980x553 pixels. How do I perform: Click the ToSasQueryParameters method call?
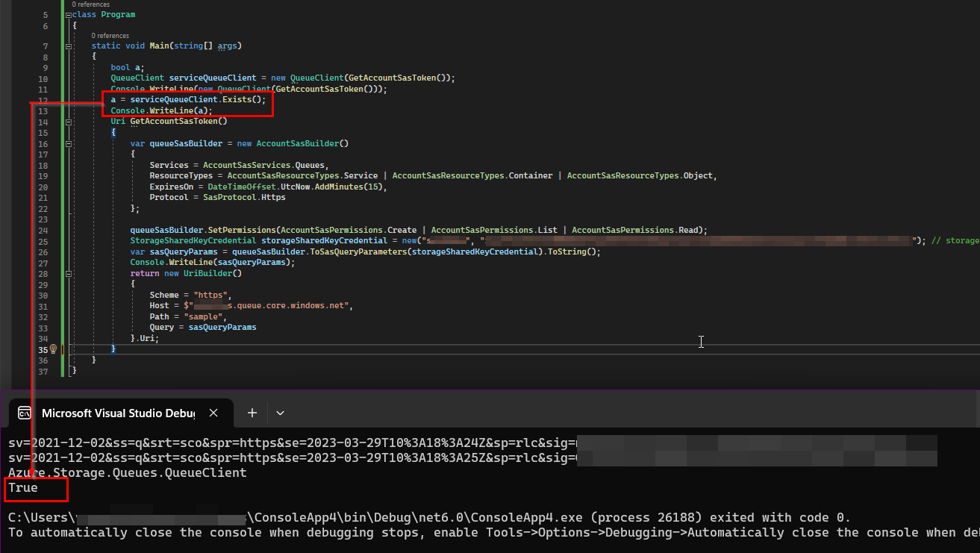click(x=359, y=252)
